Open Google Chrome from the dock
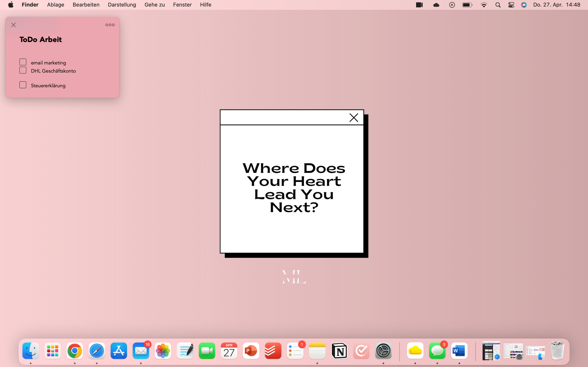Screen dimensions: 588x367 click(75, 351)
